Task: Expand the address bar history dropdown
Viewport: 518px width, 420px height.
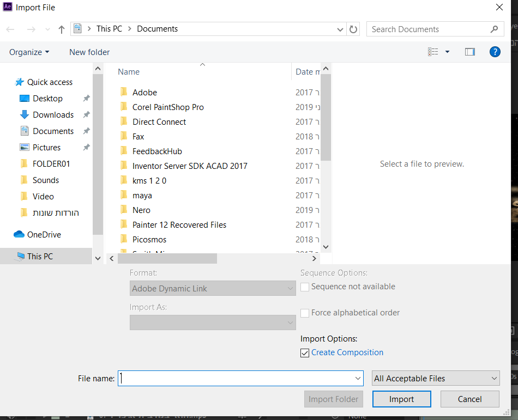Action: (x=340, y=29)
